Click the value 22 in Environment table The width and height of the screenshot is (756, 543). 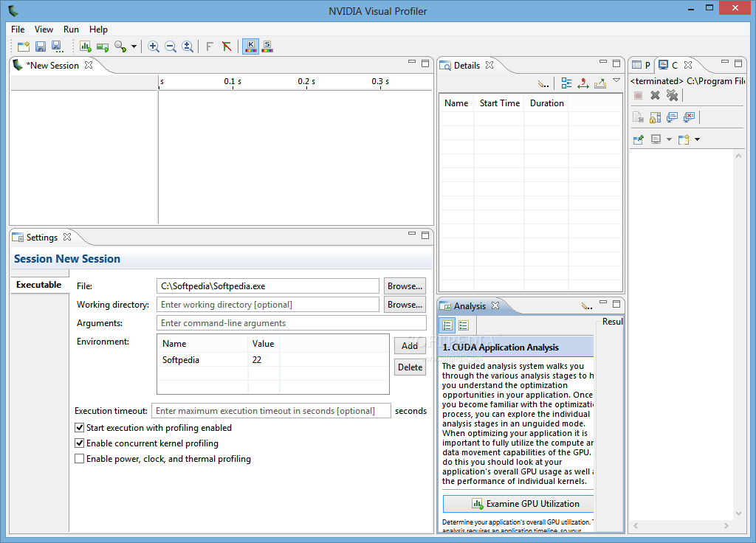tap(256, 360)
